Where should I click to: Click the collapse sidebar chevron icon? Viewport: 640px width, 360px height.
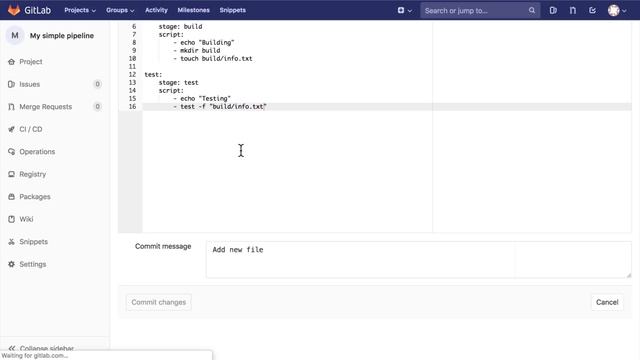[x=11, y=348]
